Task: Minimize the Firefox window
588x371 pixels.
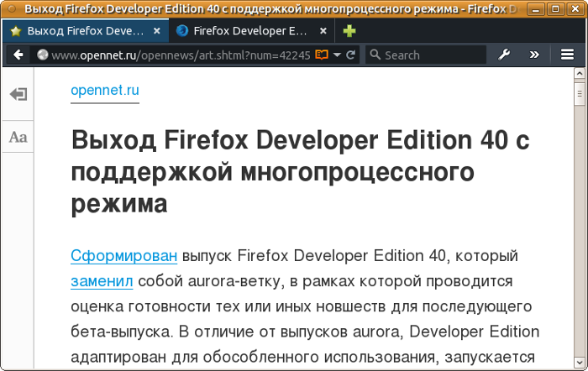Action: pos(536,8)
